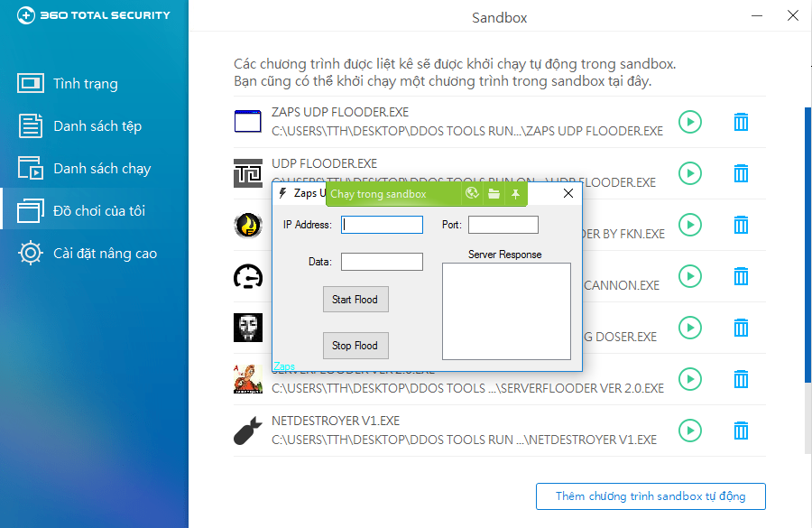Delete the BY FKN.EXE entry

(x=741, y=225)
